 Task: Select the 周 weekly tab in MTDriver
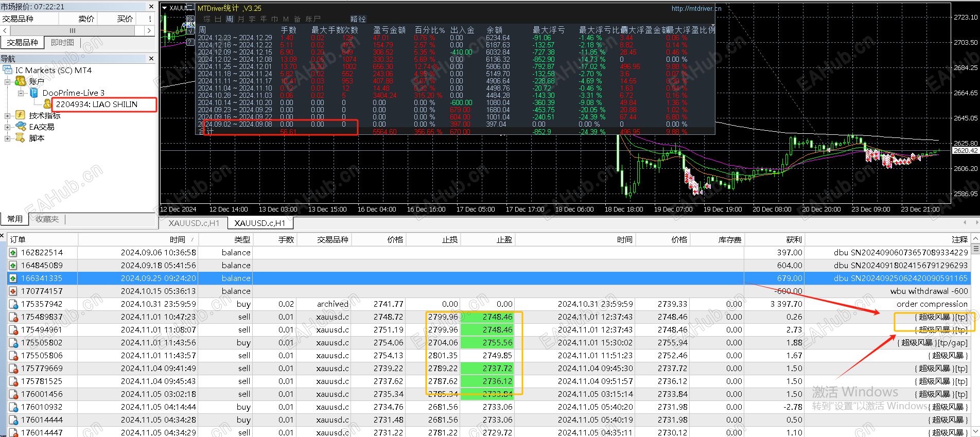click(x=230, y=19)
